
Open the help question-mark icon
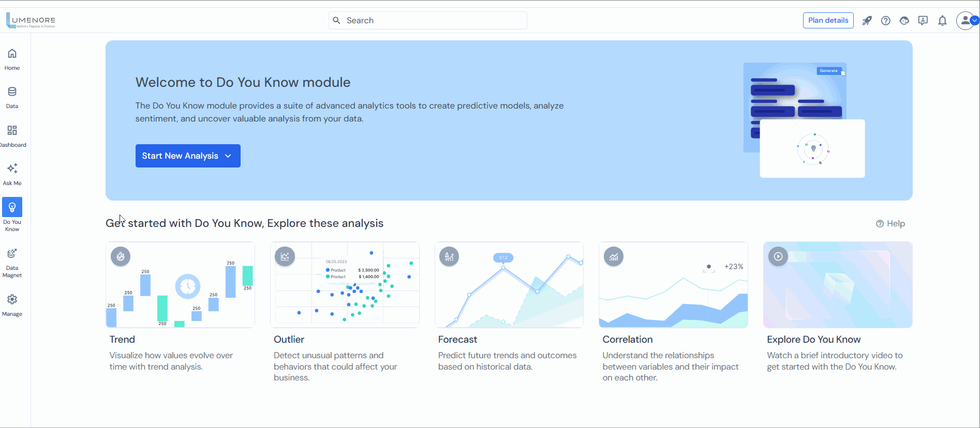(886, 20)
